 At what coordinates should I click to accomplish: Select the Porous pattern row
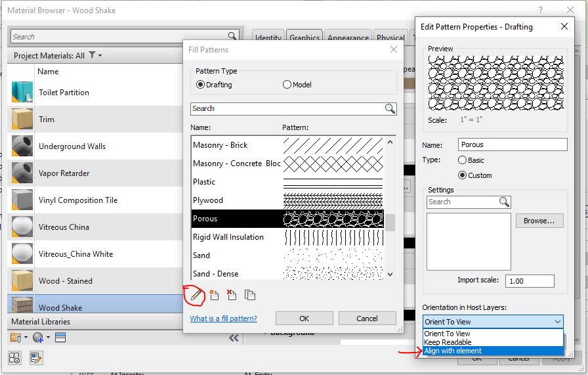(x=287, y=219)
